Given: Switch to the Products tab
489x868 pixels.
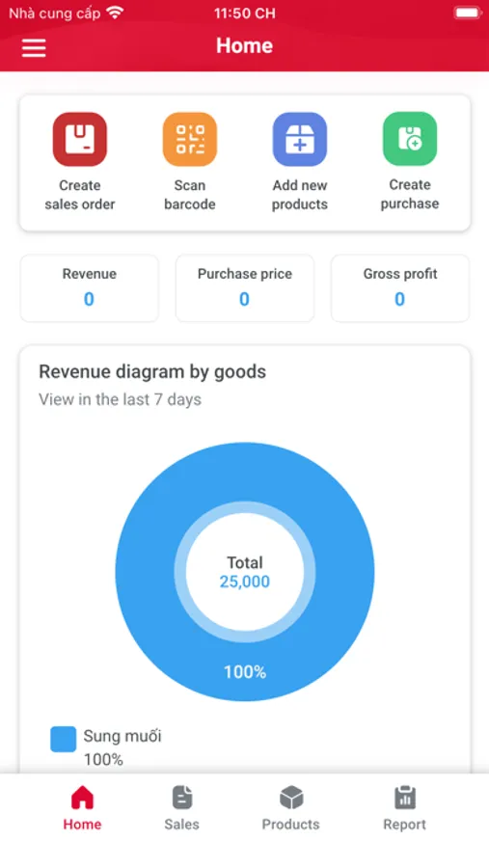Looking at the screenshot, I should [x=290, y=808].
